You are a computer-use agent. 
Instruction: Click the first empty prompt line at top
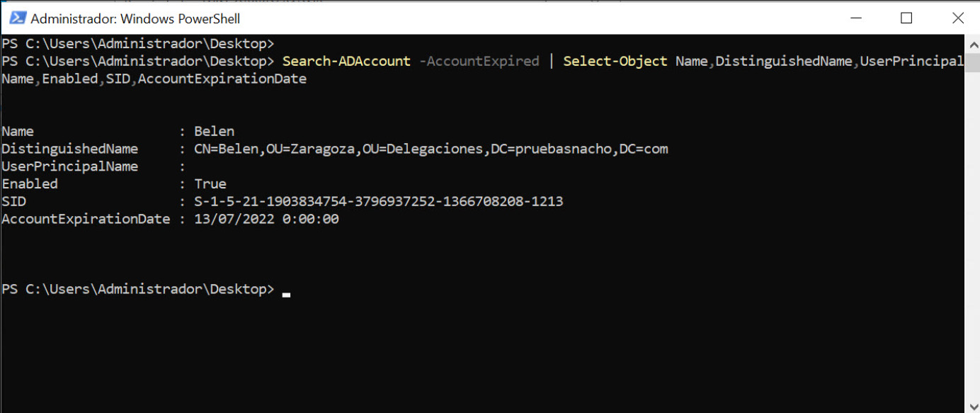point(137,44)
